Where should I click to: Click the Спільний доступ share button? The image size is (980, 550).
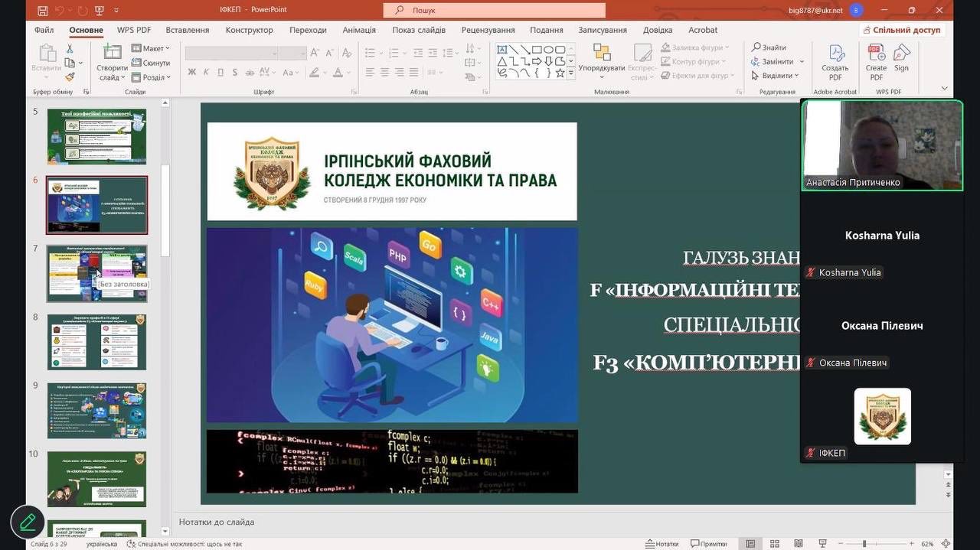[901, 30]
